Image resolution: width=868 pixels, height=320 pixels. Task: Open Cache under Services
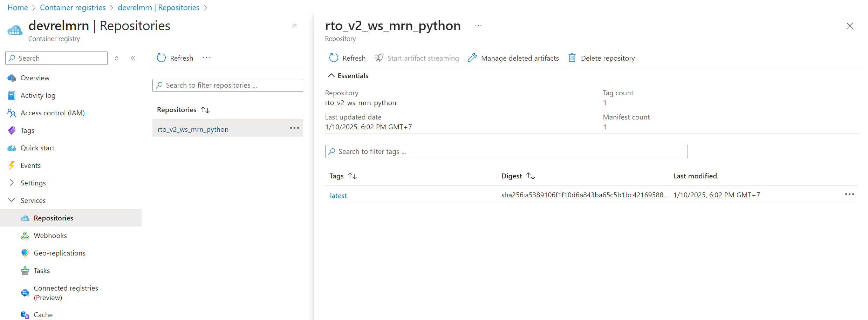43,315
